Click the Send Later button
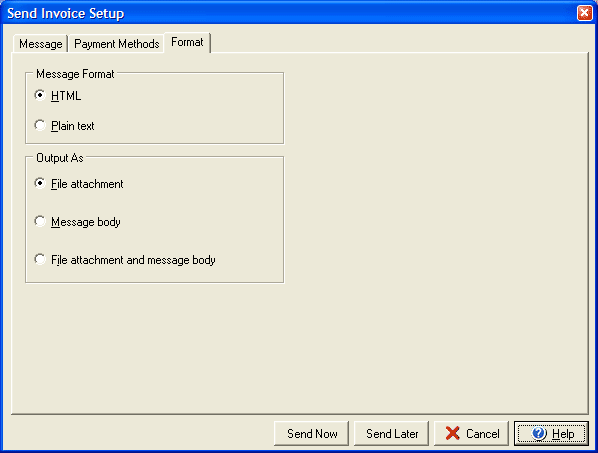Viewport: 598px width, 453px height. tap(392, 434)
